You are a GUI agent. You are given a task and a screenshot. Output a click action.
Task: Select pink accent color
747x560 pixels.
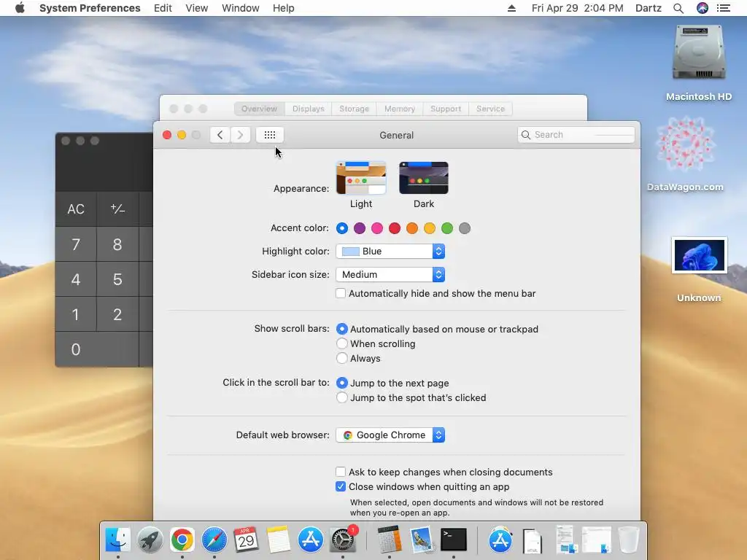point(377,228)
